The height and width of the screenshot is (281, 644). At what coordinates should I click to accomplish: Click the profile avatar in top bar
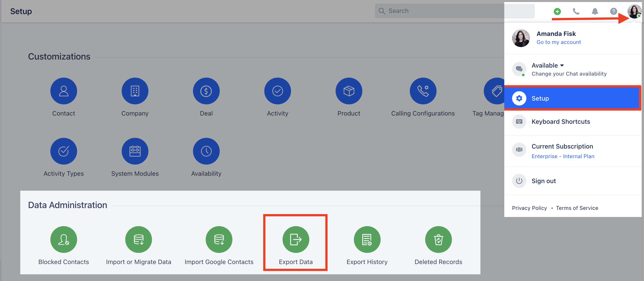(634, 11)
